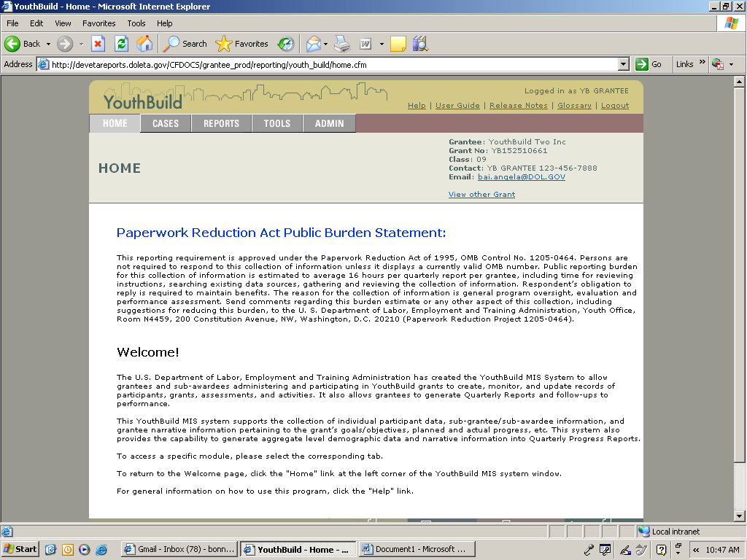Open the User Guide link
The height and width of the screenshot is (560, 747).
click(457, 106)
